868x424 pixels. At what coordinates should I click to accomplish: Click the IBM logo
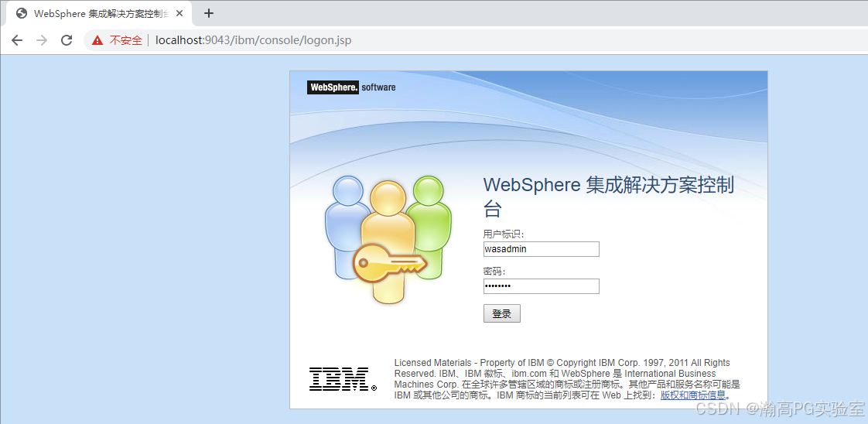click(343, 379)
